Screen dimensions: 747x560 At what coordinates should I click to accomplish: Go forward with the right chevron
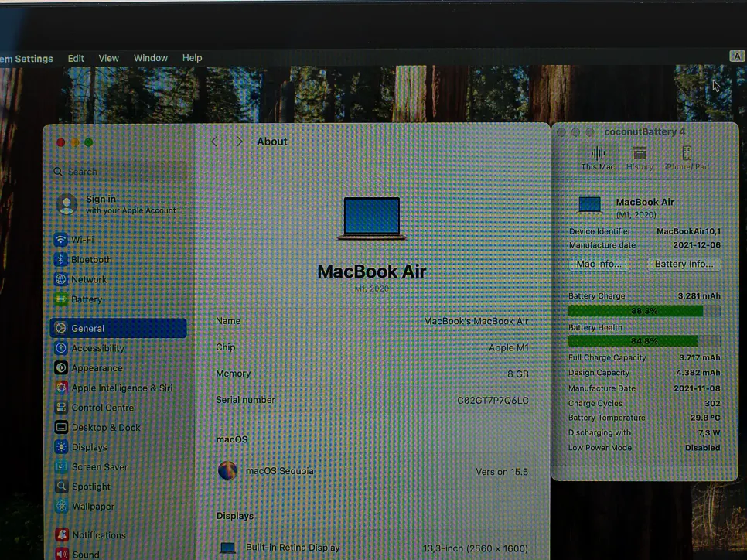point(239,142)
